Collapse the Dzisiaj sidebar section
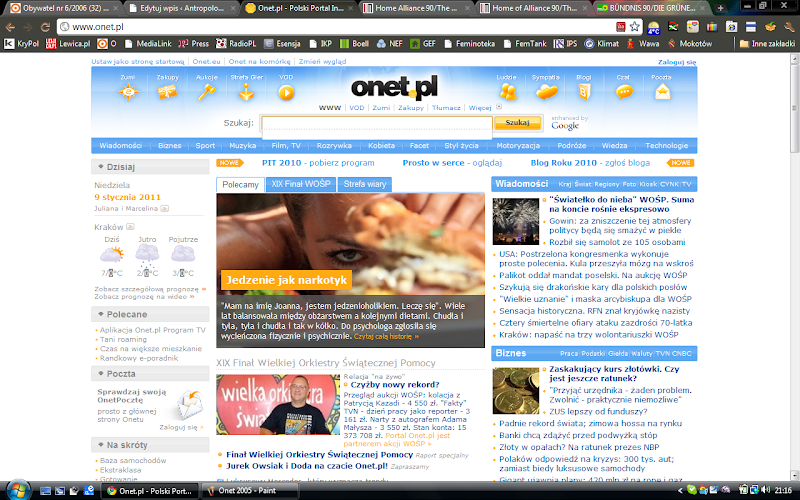The height and width of the screenshot is (500, 800). tap(101, 166)
